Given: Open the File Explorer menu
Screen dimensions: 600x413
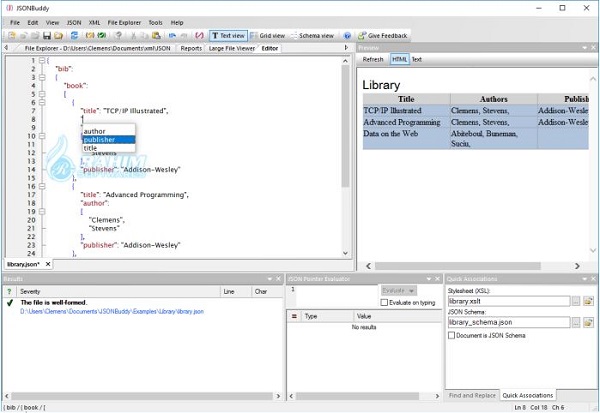Looking at the screenshot, I should click(124, 22).
